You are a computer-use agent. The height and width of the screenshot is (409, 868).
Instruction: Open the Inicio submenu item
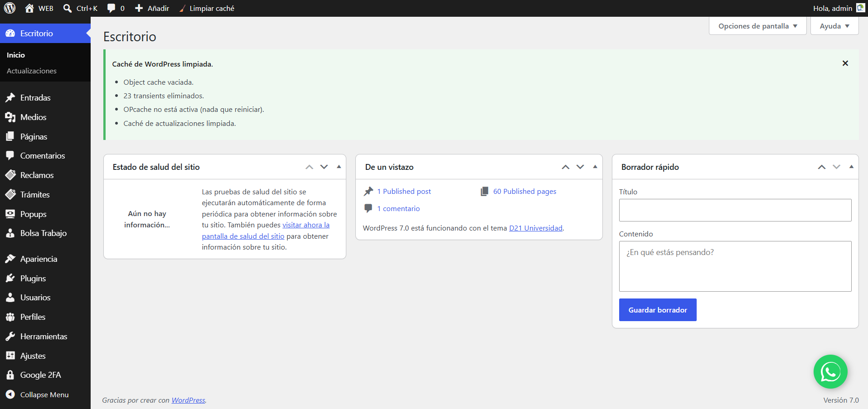tap(16, 55)
